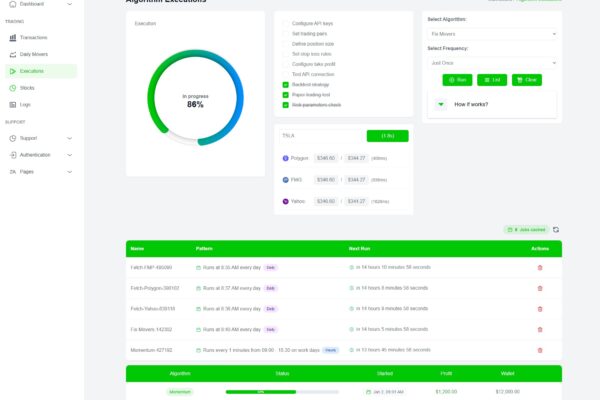Check the Configure API keys checkbox
This screenshot has width=600, height=400.
(x=286, y=21)
